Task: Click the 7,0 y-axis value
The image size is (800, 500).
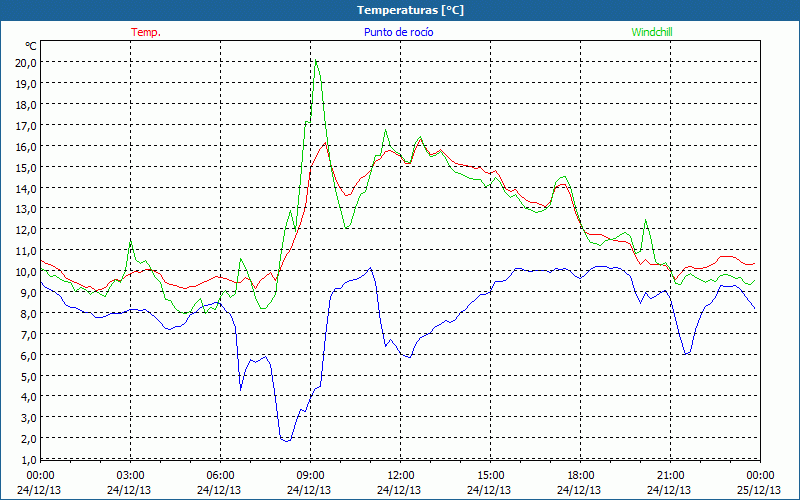Action: (29, 334)
